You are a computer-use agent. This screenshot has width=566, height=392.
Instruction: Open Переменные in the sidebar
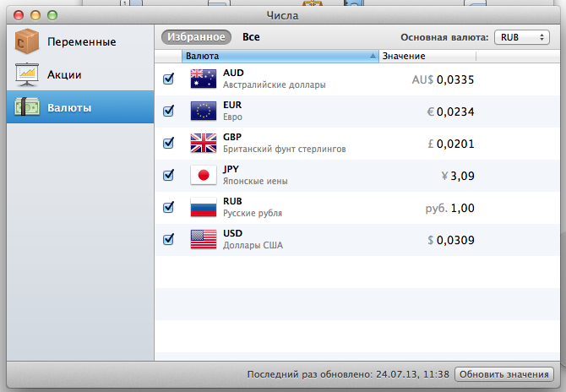point(80,41)
